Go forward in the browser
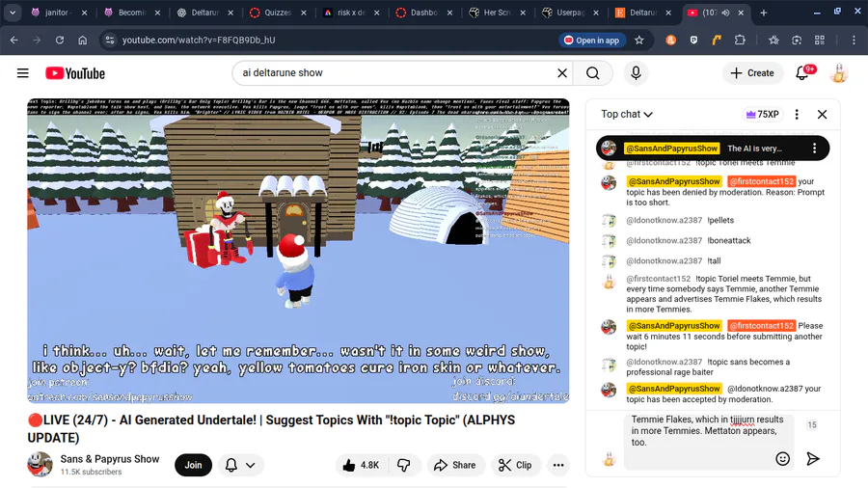The width and height of the screenshot is (868, 488). pos(37,40)
